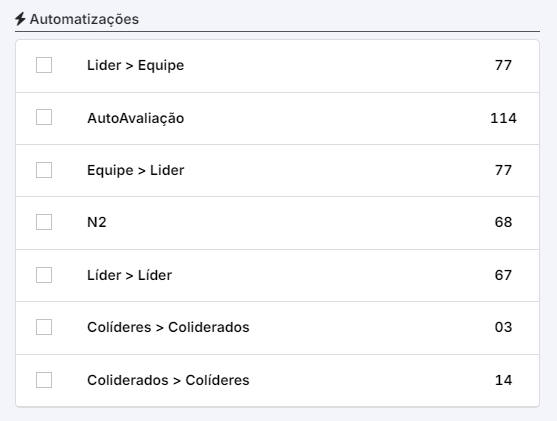557x421 pixels.
Task: Enable the AutoAvaliação checkbox
Action: (x=44, y=117)
